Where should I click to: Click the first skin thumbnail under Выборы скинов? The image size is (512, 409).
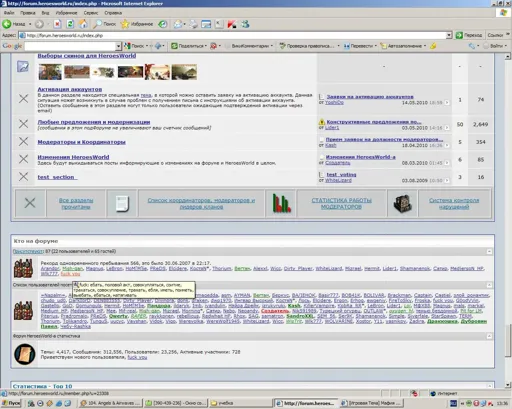tap(50, 72)
